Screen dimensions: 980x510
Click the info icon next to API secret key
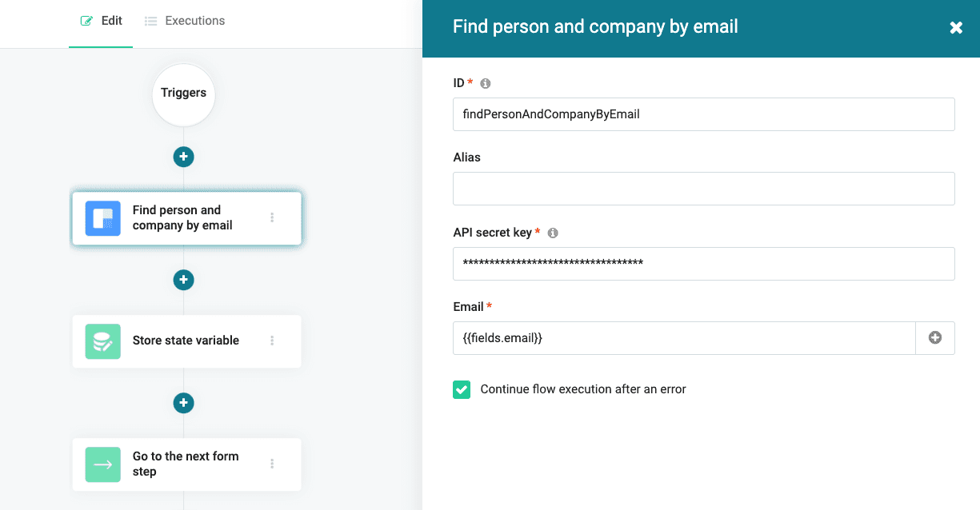pos(553,233)
